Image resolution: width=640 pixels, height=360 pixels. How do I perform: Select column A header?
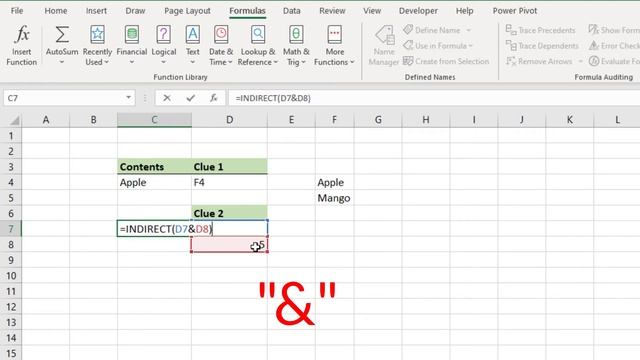coord(46,120)
